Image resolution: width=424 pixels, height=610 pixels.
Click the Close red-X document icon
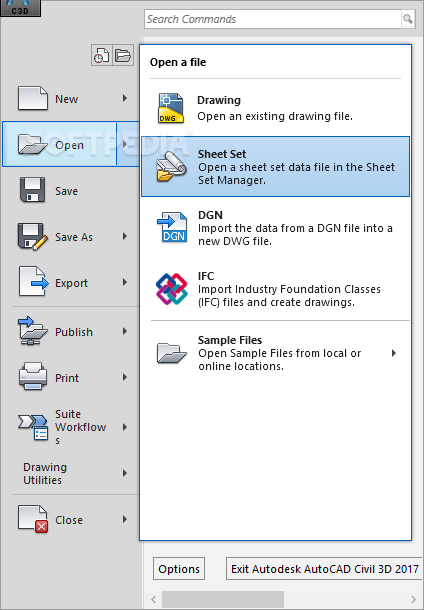coord(33,519)
